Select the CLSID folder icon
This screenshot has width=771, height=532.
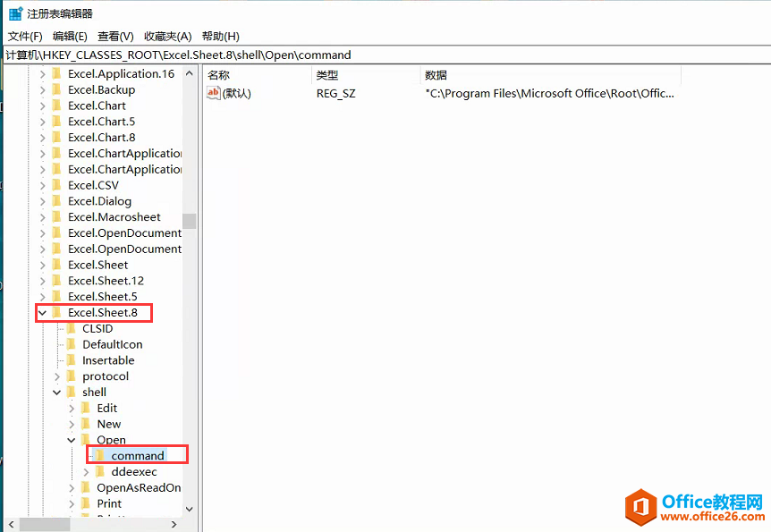tap(72, 328)
